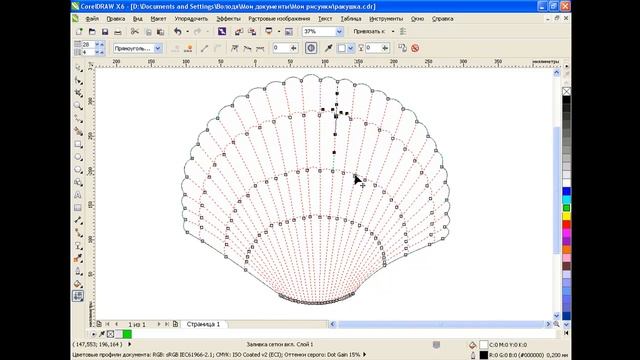Click the Import icon
The height and width of the screenshot is (360, 640).
pyautogui.click(x=239, y=31)
